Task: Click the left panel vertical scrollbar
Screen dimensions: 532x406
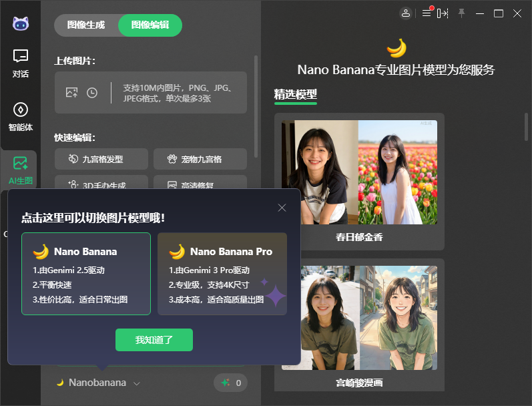Action: [x=256, y=107]
